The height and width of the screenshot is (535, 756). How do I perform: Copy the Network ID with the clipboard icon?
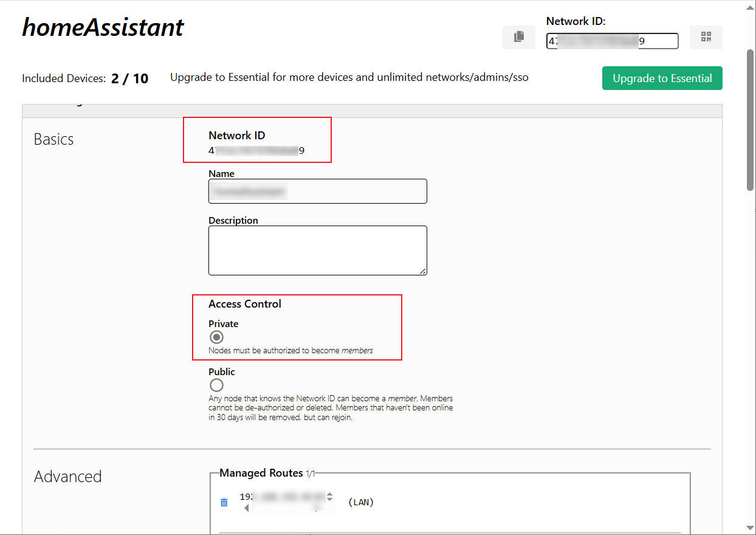519,37
